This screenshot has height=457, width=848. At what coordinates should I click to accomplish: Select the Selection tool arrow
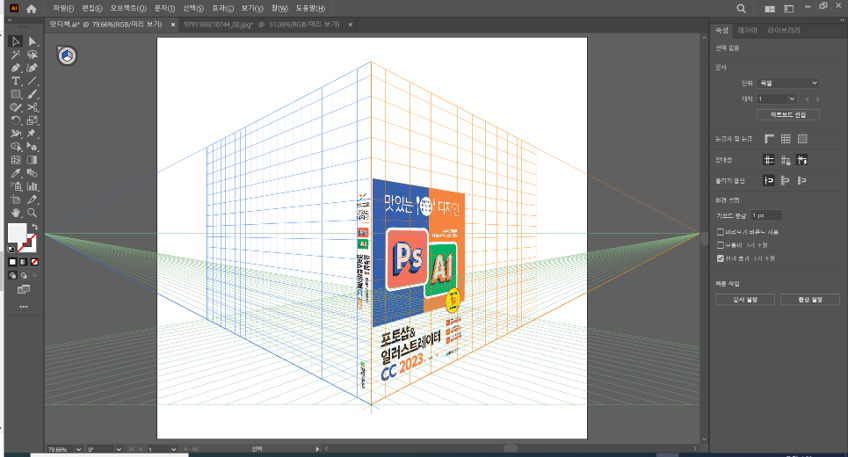[x=16, y=41]
